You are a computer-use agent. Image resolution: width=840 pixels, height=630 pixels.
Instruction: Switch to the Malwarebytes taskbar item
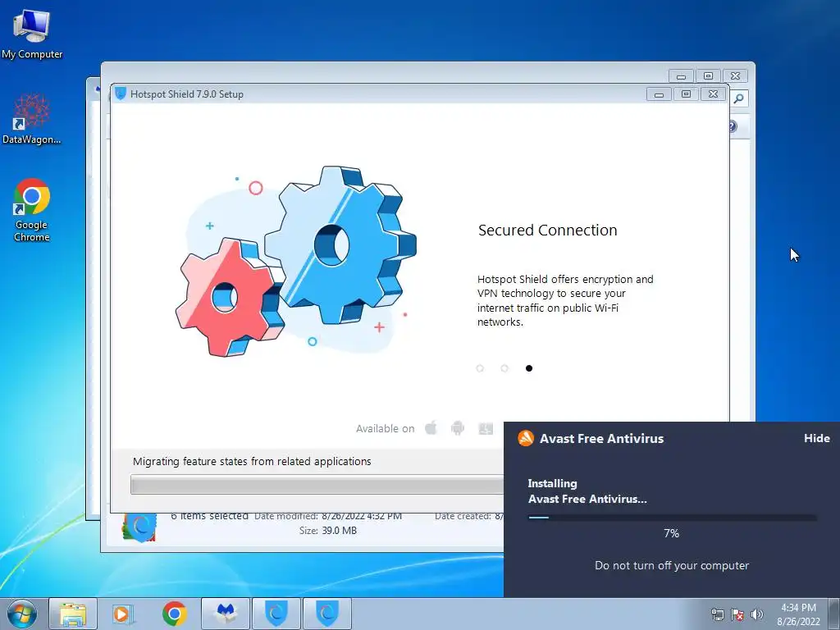226,614
